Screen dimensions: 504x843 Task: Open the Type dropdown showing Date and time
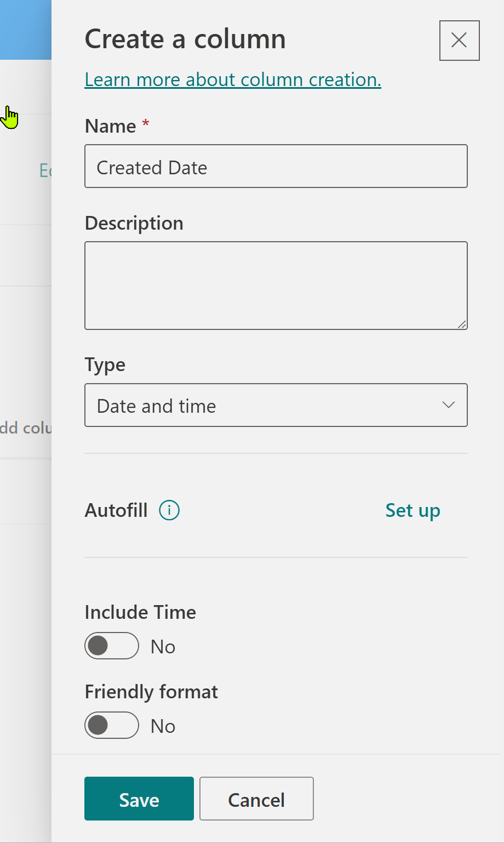[x=276, y=405]
